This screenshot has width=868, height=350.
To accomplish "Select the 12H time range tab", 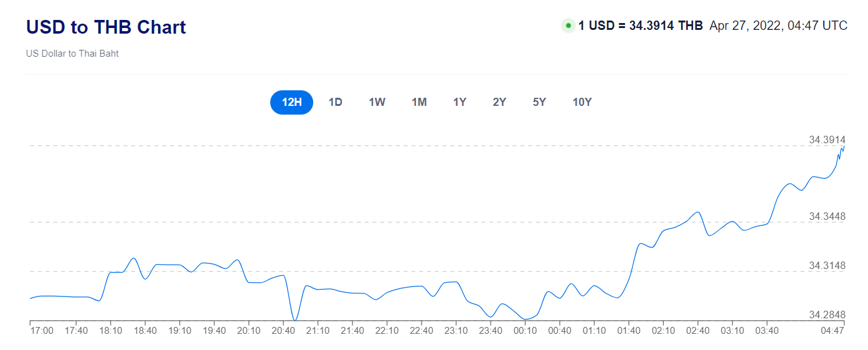I will (x=291, y=102).
